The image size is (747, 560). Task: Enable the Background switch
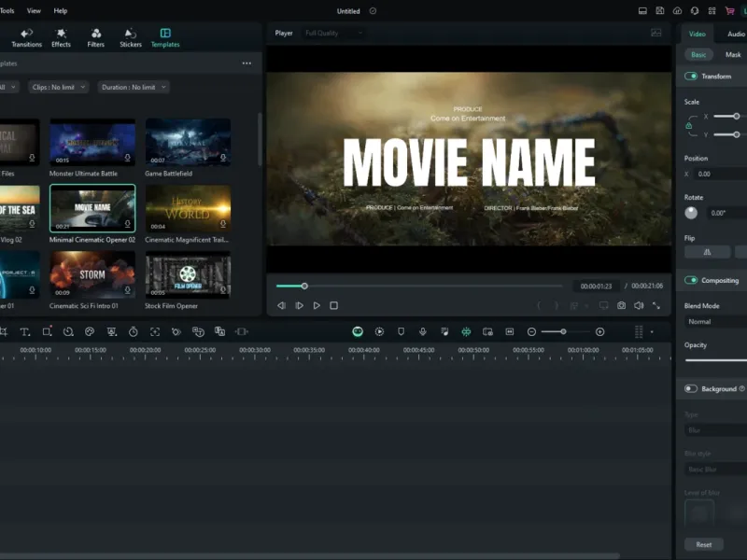pyautogui.click(x=691, y=388)
